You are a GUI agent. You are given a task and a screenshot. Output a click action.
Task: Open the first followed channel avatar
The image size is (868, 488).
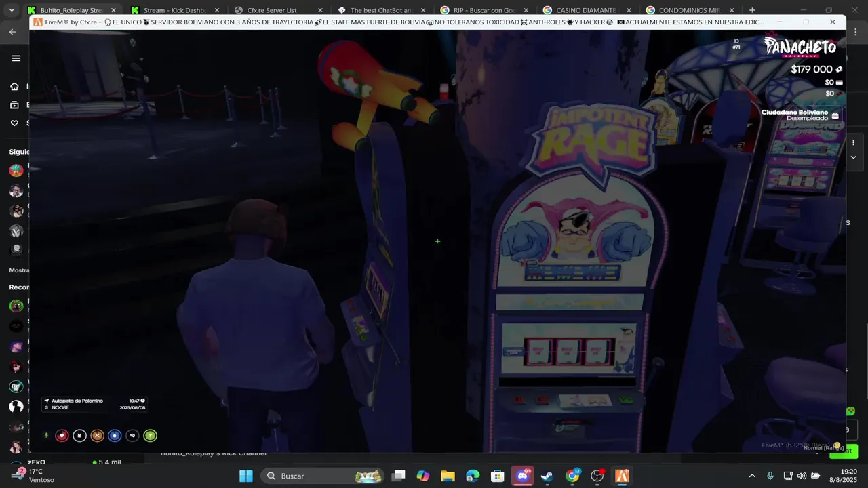(16, 170)
